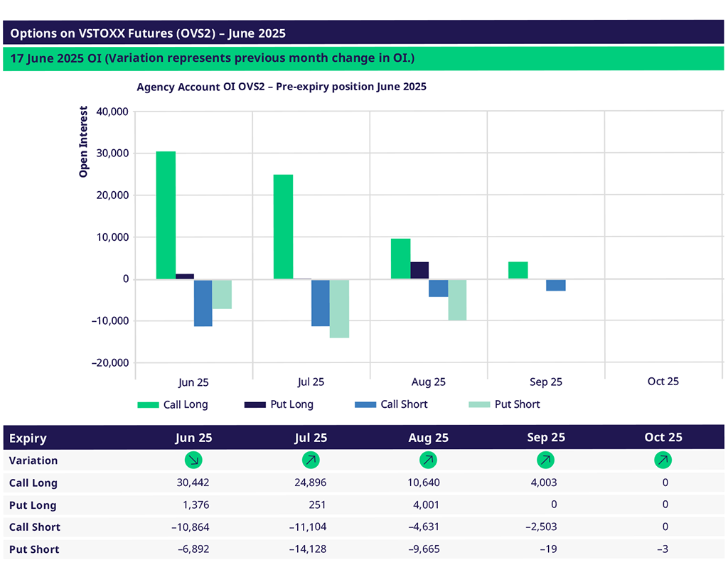
Task: Click the Oct 25 upward variation arrow icon
Action: [x=663, y=460]
